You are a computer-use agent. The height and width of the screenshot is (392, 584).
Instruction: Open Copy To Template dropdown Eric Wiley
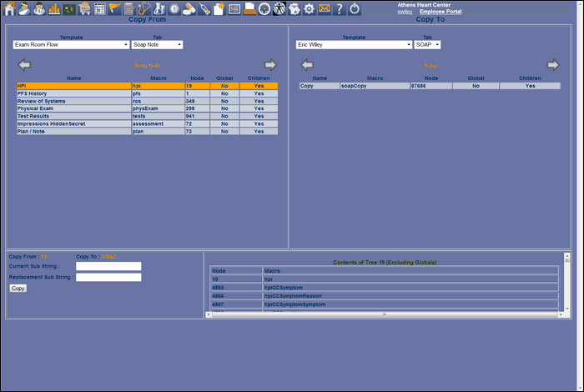354,45
